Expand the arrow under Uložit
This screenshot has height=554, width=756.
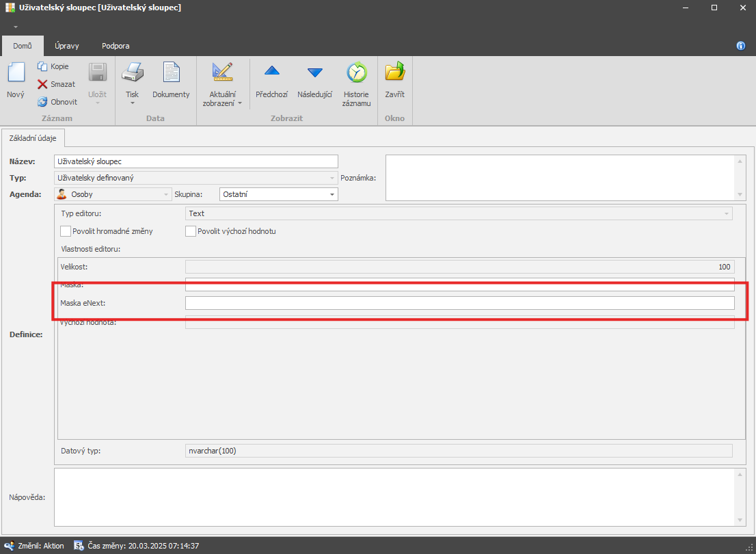coord(97,103)
